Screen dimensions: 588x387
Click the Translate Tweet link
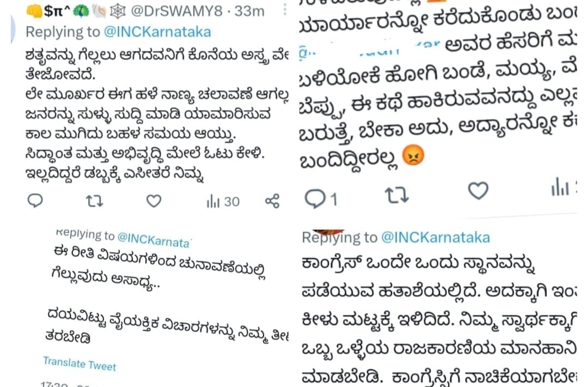pos(79,364)
